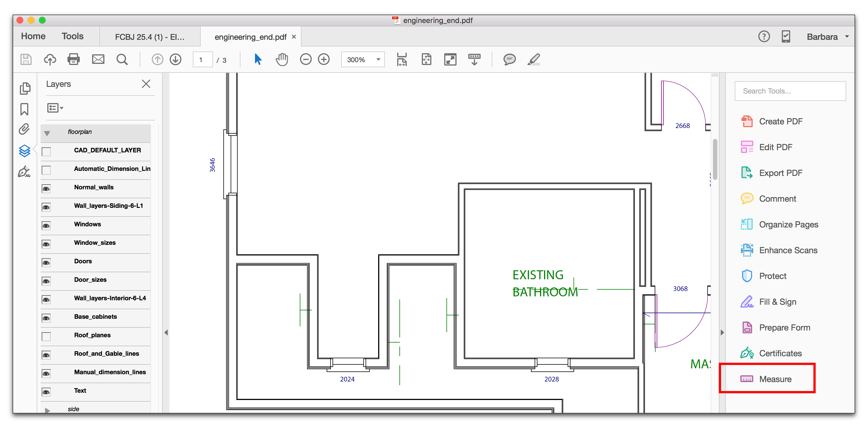Click the Search Tools field
The width and height of the screenshot is (868, 428).
(x=790, y=91)
